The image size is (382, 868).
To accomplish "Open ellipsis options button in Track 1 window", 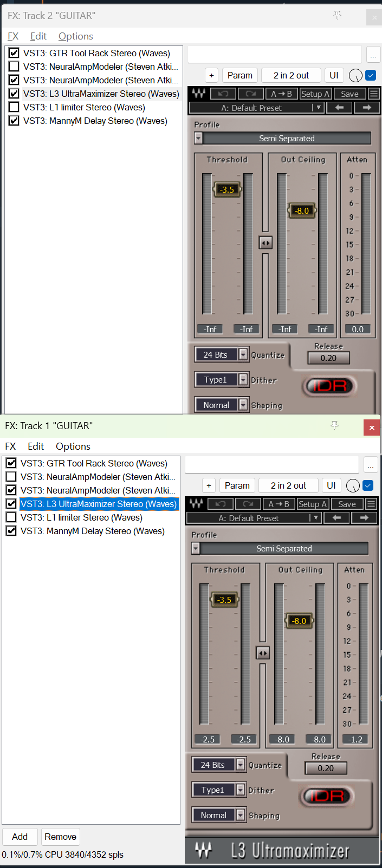I will pyautogui.click(x=370, y=465).
